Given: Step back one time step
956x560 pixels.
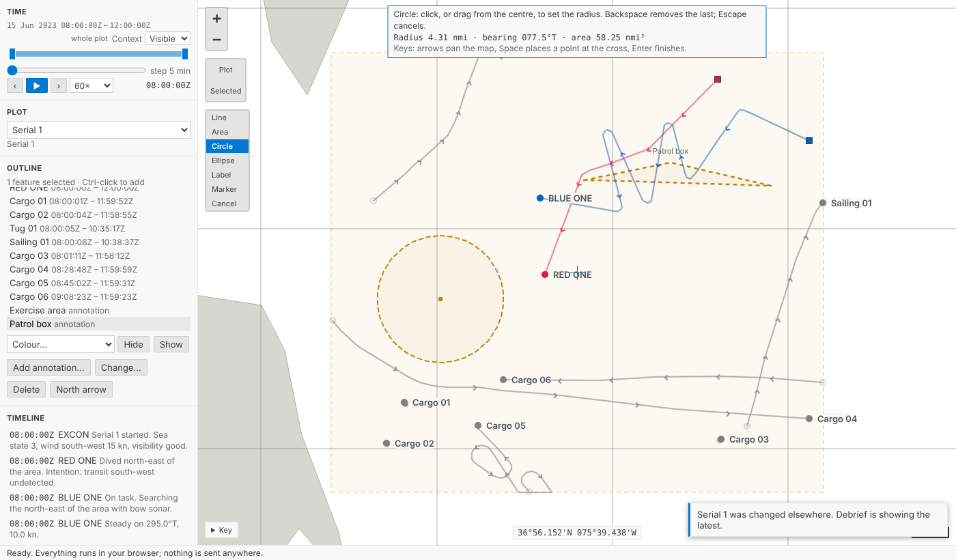Looking at the screenshot, I should 15,85.
